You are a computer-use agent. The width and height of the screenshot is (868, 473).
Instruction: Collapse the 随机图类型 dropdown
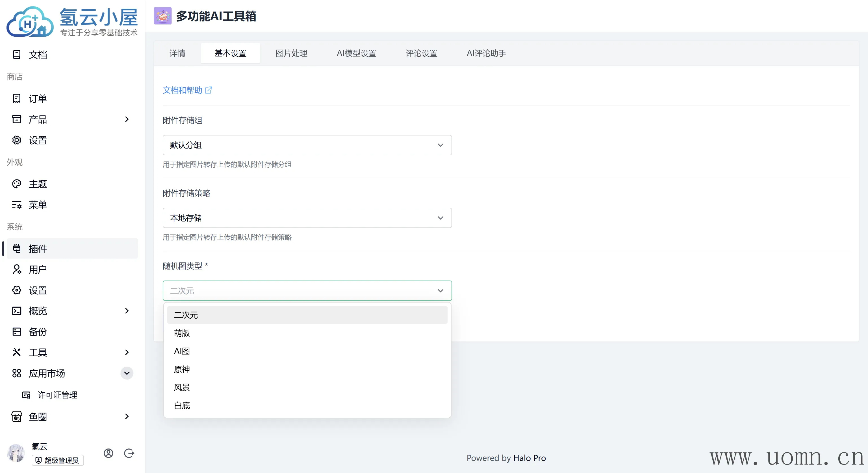click(440, 290)
